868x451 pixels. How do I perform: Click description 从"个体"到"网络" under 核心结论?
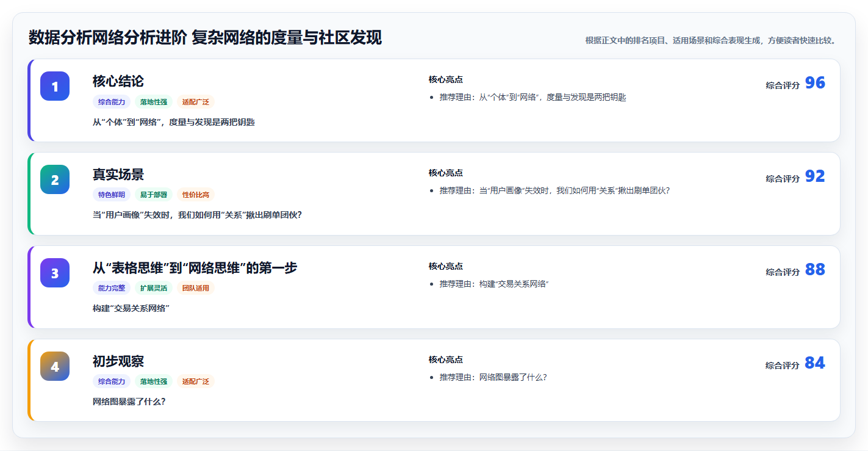(173, 122)
